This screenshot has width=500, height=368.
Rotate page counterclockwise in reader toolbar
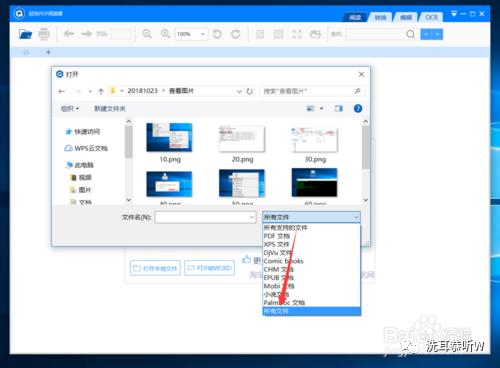click(217, 34)
